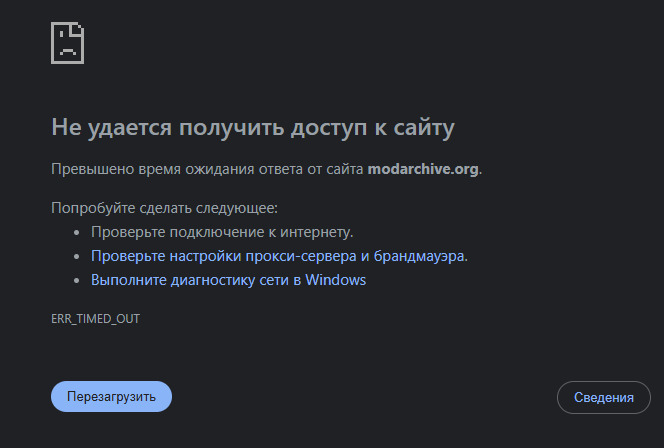Screen dimensions: 664x448
Task: Click the word Windows in diagnostics link
Action: tap(335, 280)
